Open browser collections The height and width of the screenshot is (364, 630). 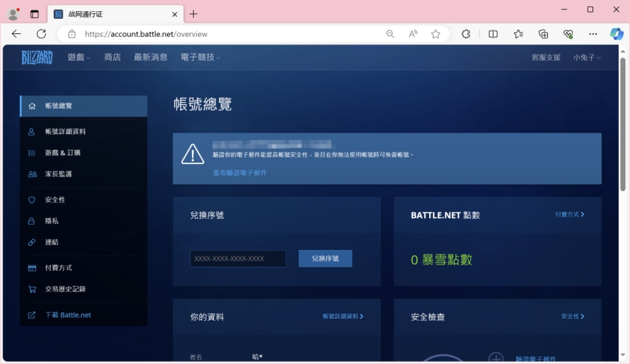543,34
